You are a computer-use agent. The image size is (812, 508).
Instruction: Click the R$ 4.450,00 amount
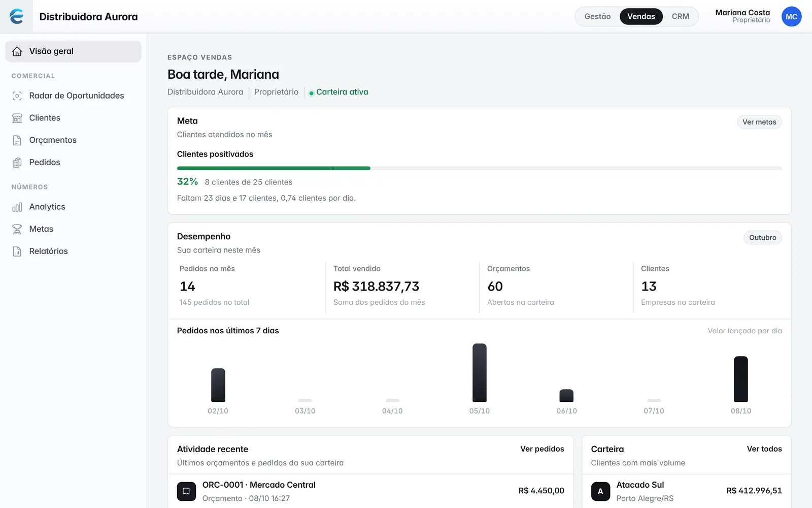pos(541,491)
